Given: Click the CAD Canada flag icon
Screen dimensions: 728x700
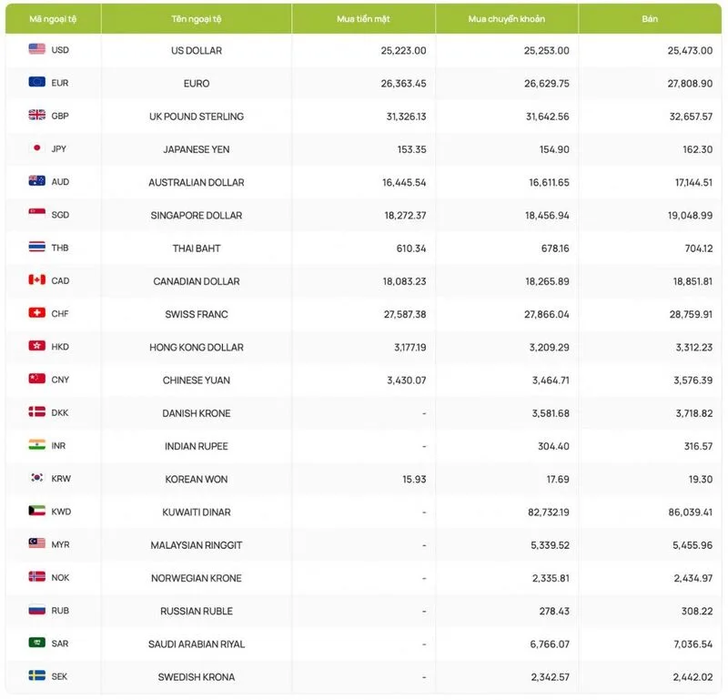Looking at the screenshot, I should point(36,279).
